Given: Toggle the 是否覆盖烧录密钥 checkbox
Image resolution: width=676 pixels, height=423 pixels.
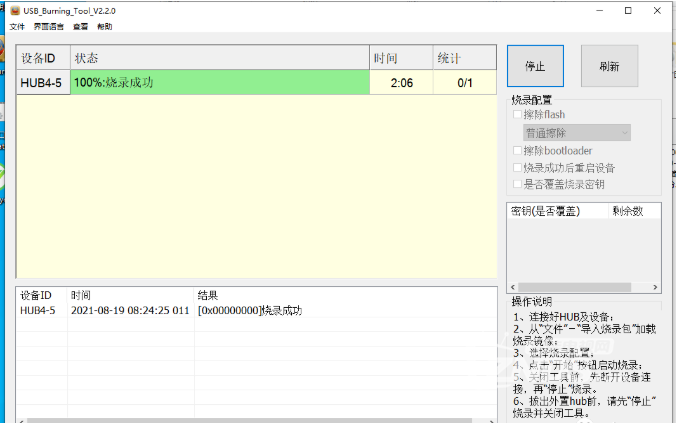Looking at the screenshot, I should point(517,184).
